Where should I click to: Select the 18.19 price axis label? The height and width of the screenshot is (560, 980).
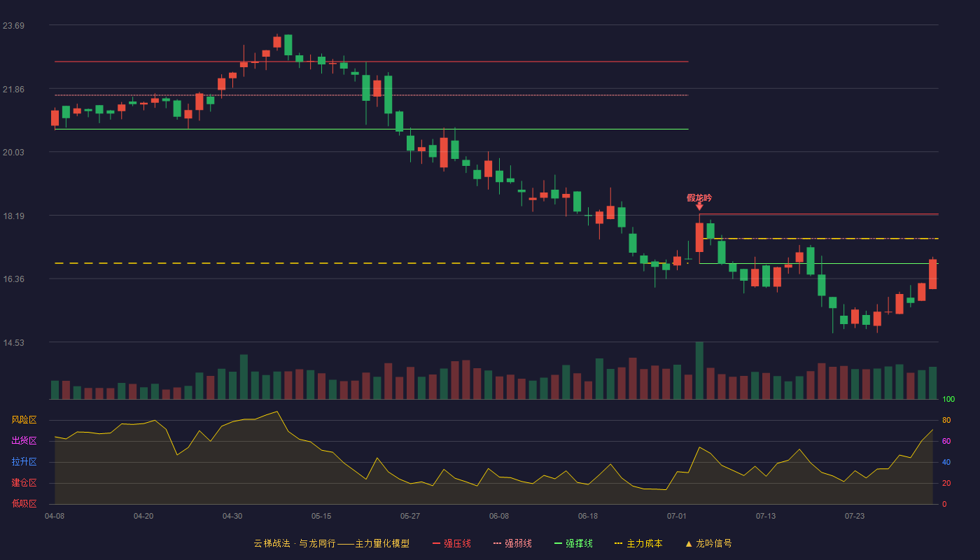[14, 216]
